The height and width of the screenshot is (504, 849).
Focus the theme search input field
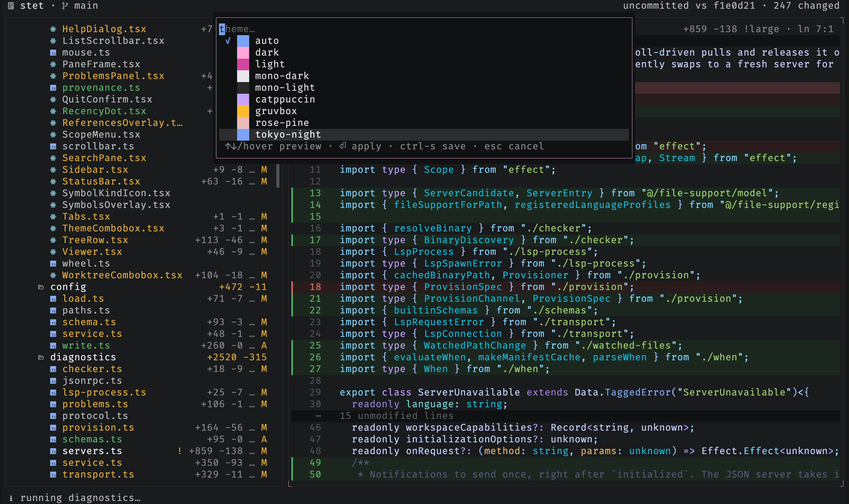(424, 29)
